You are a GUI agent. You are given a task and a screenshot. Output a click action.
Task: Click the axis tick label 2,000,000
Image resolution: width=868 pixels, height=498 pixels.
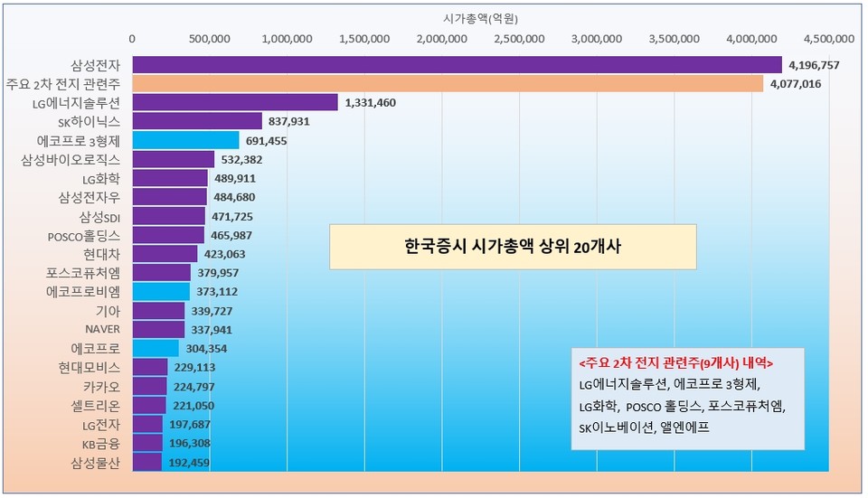point(442,39)
